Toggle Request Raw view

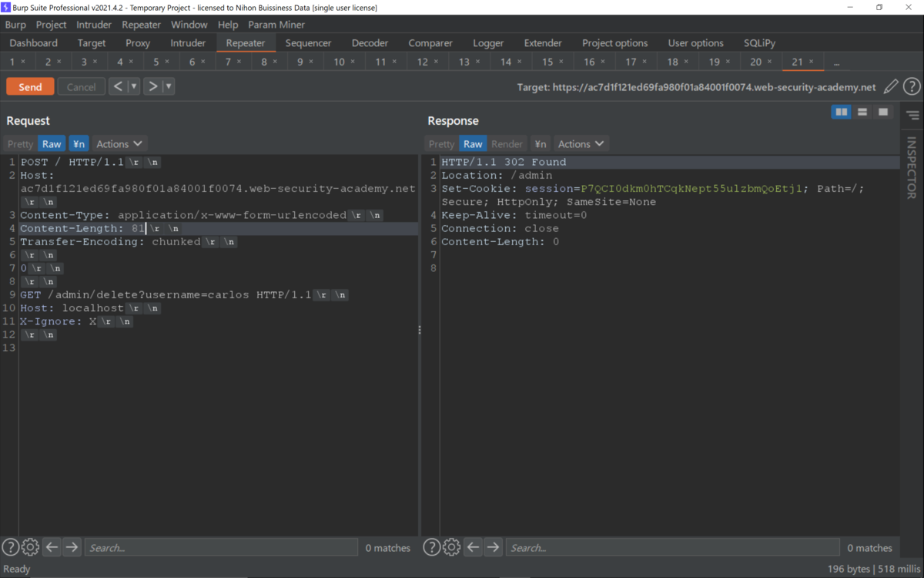pyautogui.click(x=52, y=144)
